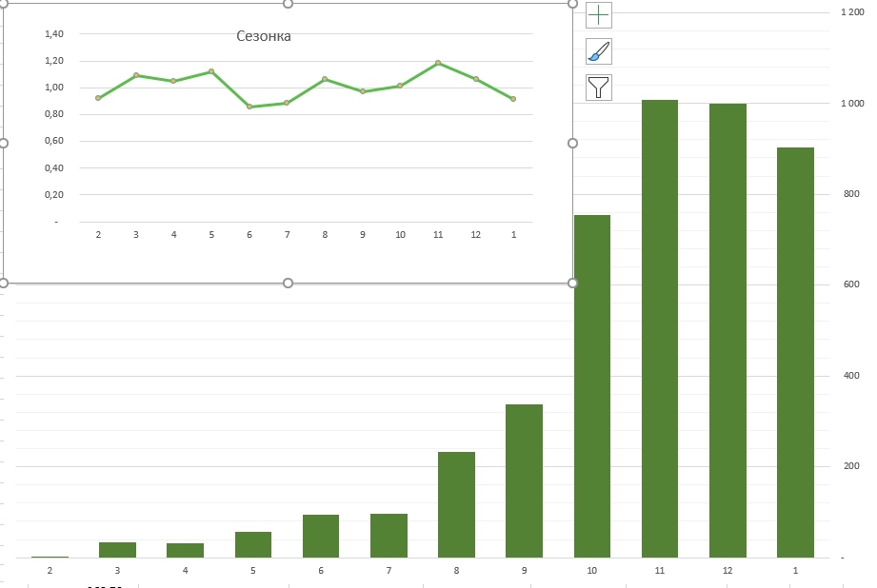Select the bar for month 6

(x=321, y=536)
